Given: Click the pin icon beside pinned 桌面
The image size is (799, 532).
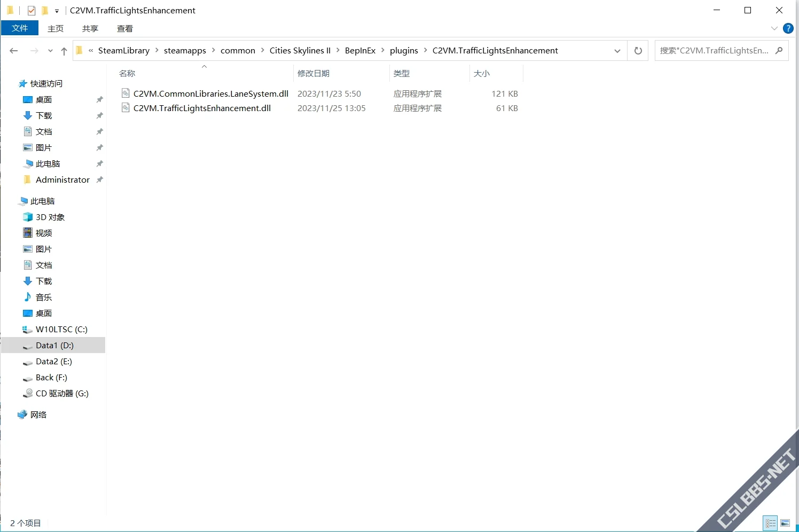Looking at the screenshot, I should click(99, 100).
